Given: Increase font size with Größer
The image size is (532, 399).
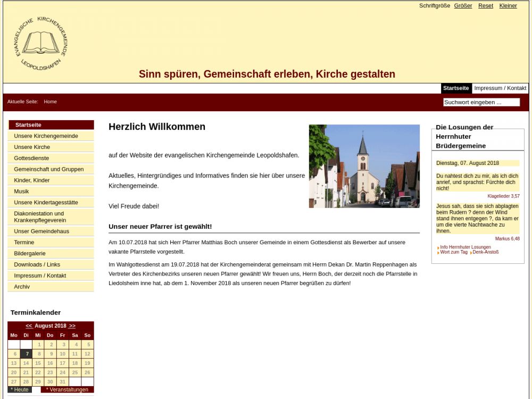Looking at the screenshot, I should click(x=463, y=6).
